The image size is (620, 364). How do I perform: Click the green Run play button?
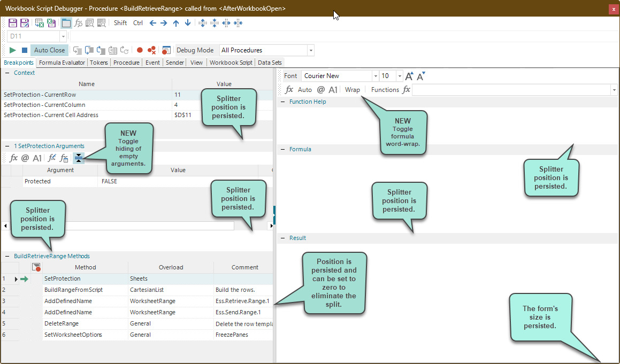13,50
